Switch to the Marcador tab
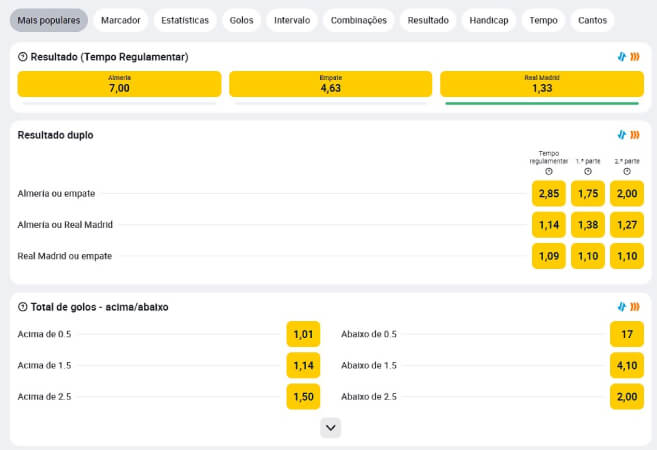This screenshot has height=450, width=657. pyautogui.click(x=121, y=20)
